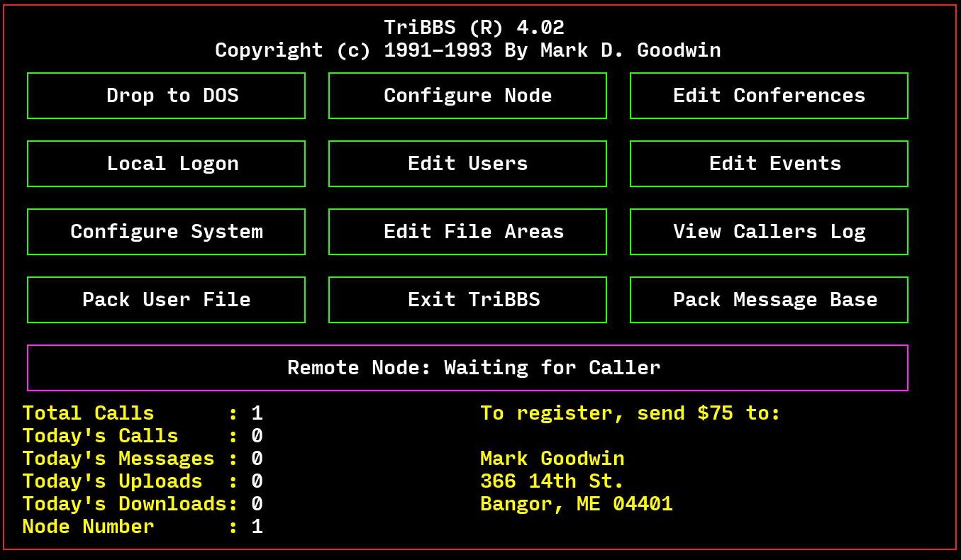Run Pack Message Base
The height and width of the screenshot is (560, 961).
(769, 300)
